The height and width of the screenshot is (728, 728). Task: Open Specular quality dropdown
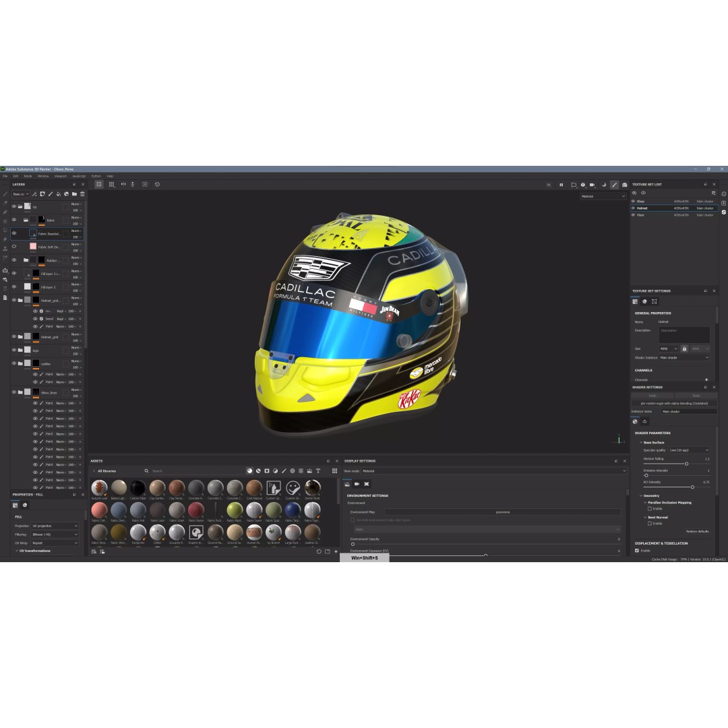689,450
